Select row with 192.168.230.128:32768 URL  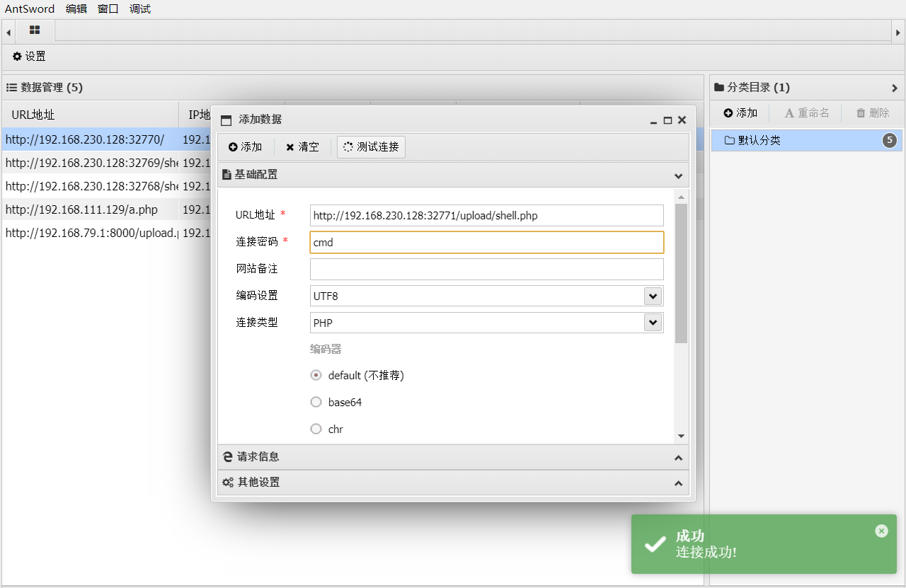(x=91, y=186)
